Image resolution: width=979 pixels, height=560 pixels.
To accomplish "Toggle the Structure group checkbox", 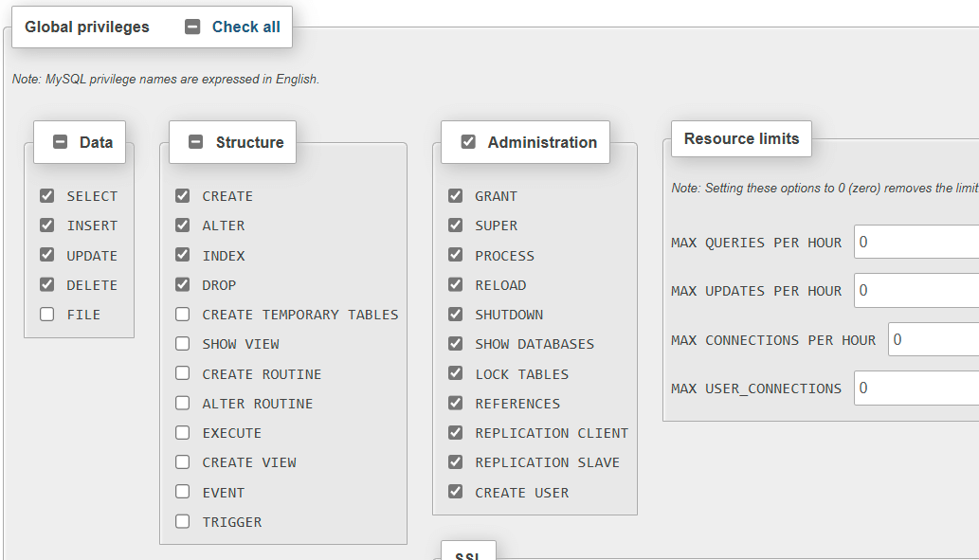I will (195, 142).
